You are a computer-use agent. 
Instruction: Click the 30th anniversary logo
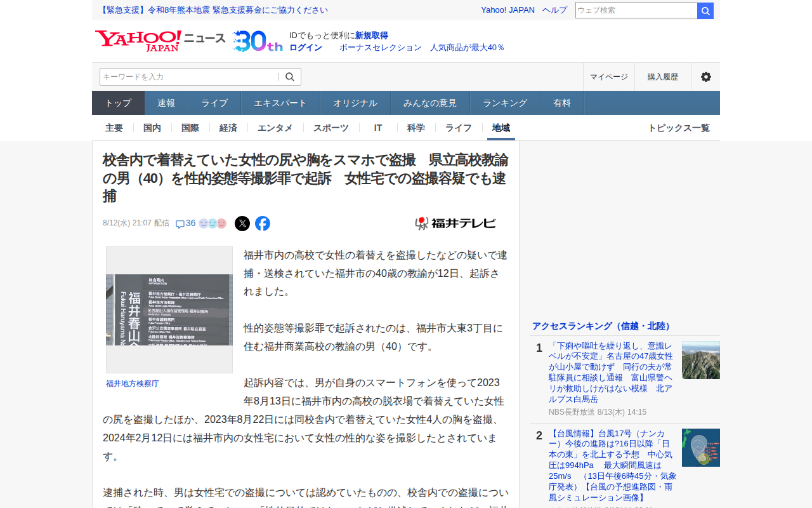tap(257, 41)
